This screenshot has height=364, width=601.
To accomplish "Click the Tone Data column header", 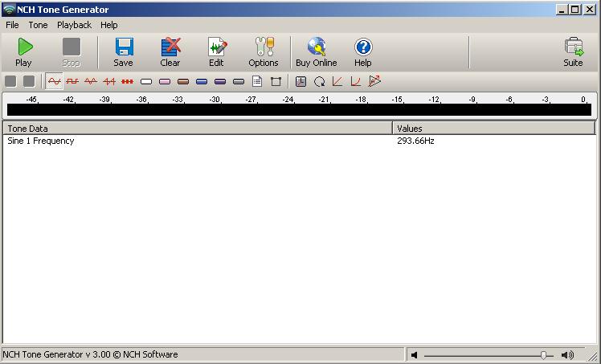I will tap(198, 129).
